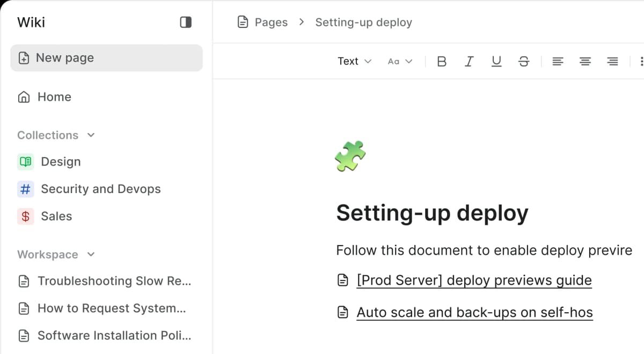
Task: Click the Pages icon in the breadcrumb
Action: (243, 22)
